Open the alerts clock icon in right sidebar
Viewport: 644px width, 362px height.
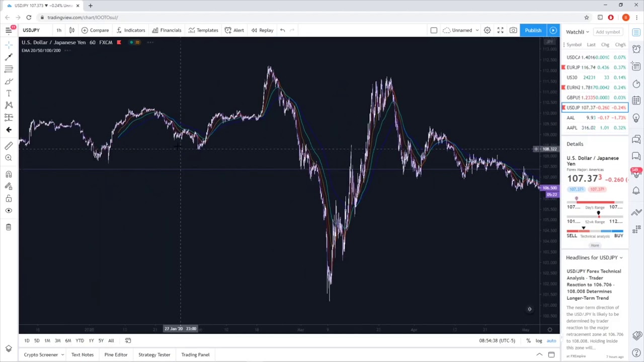pos(636,49)
